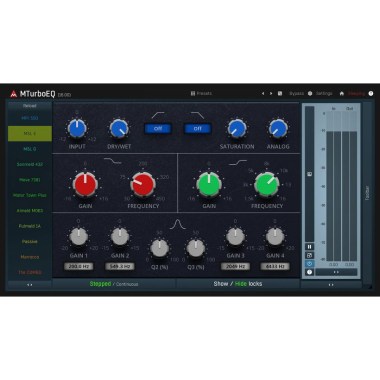The image size is (380, 380).
Task: Open help question mark icon
Action: (x=371, y=94)
